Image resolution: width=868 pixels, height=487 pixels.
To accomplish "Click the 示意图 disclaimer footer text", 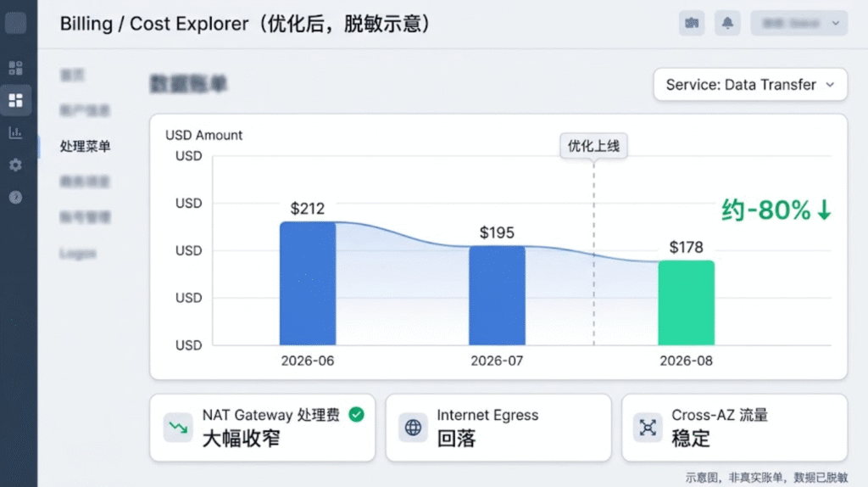I will [x=766, y=478].
